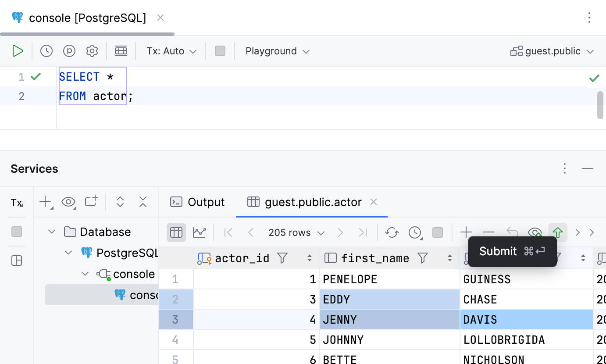Toggle table view mode in the results toolbar
Image resolution: width=606 pixels, height=364 pixels.
pyautogui.click(x=176, y=232)
